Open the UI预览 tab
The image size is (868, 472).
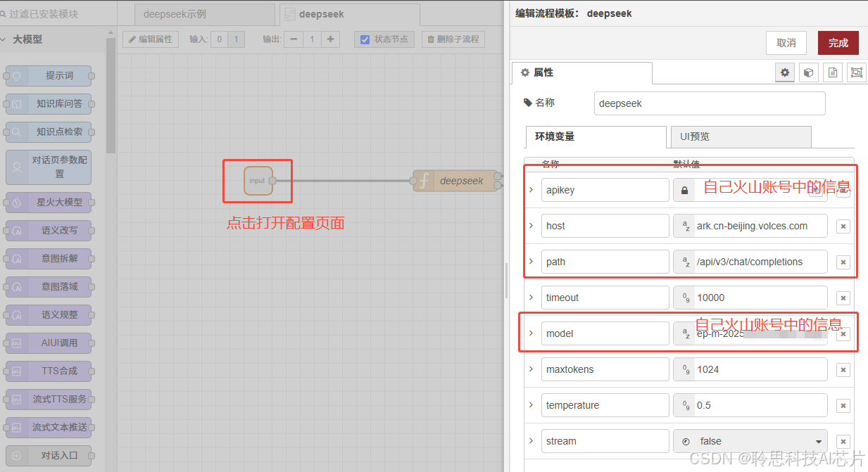tap(741, 136)
